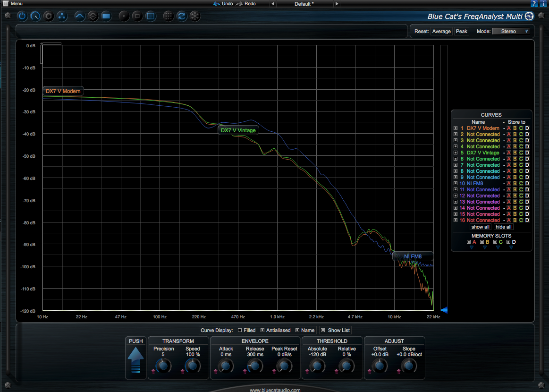Image resolution: width=549 pixels, height=392 pixels.
Task: Expand memory slot D blue triangle
Action: tap(511, 247)
